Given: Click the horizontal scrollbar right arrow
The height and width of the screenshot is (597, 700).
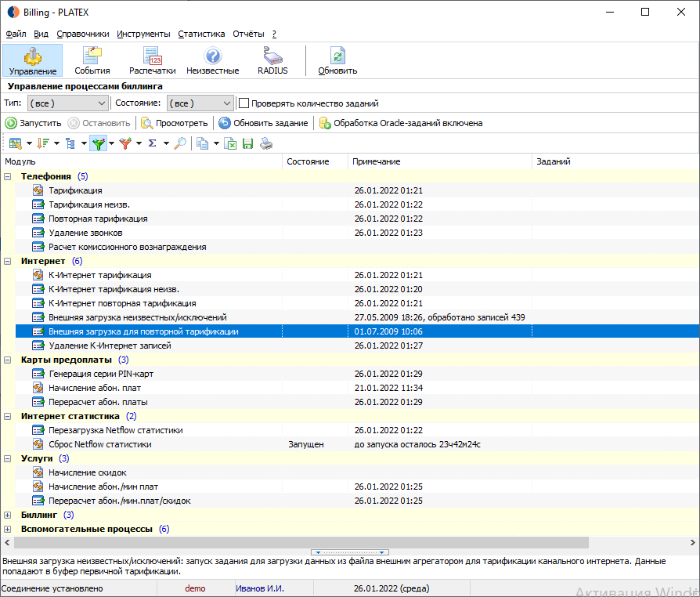Looking at the screenshot, I should click(x=693, y=542).
